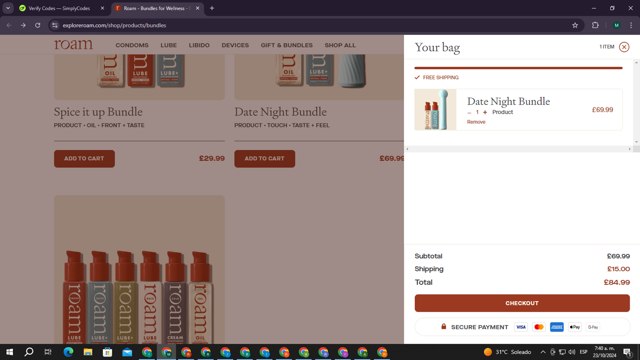Remove Date Night Bundle from the bag

click(476, 122)
